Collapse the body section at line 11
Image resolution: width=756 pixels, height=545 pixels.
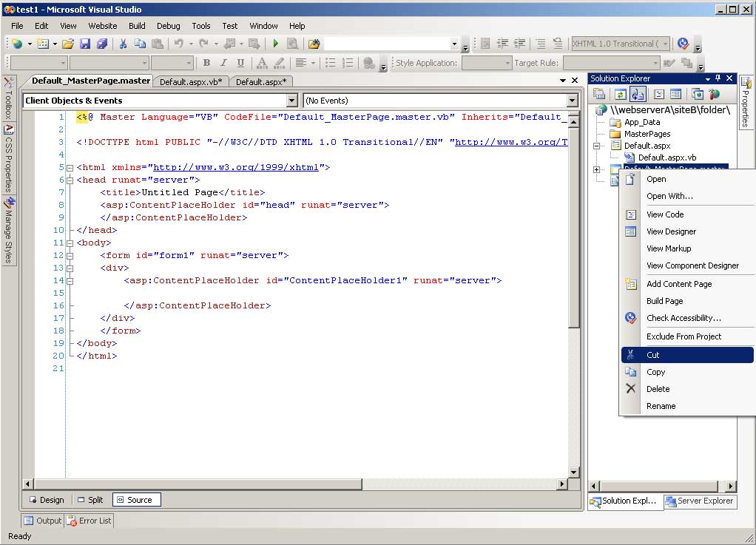pos(70,243)
